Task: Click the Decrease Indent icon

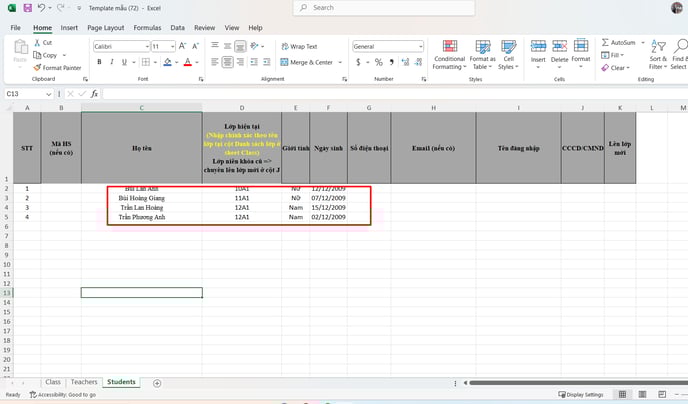Action: point(254,62)
